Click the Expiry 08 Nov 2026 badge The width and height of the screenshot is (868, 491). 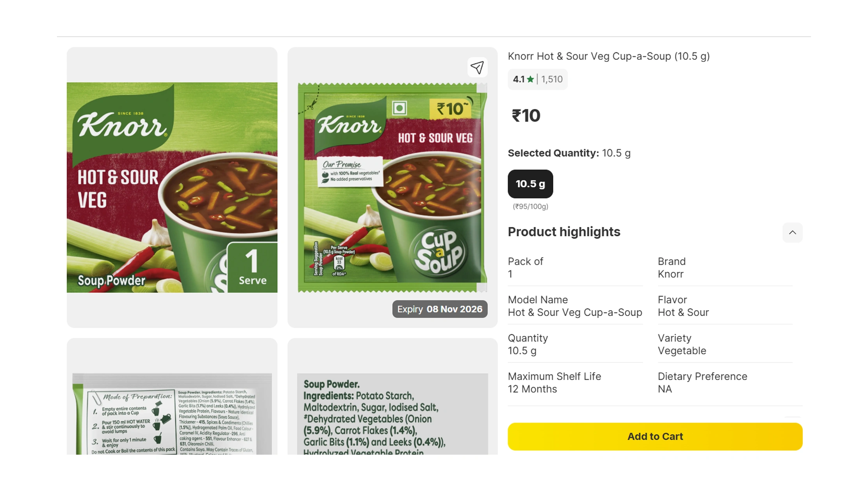440,309
